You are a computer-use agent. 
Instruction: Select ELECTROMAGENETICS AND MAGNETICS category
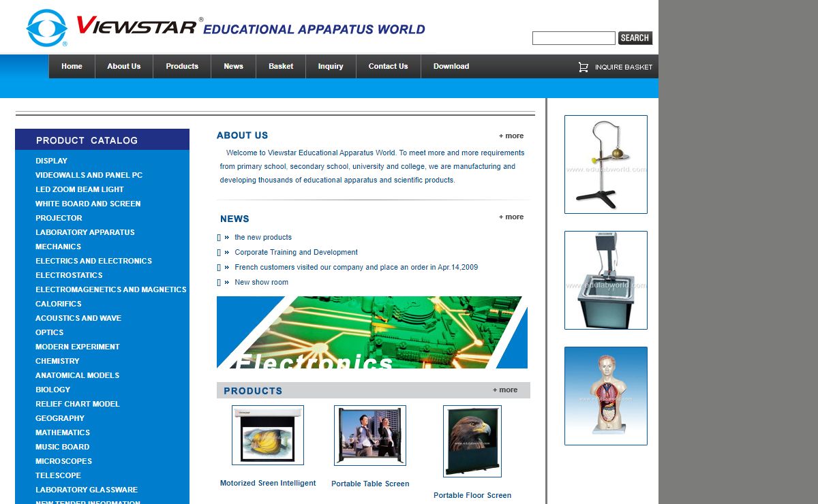[111, 289]
